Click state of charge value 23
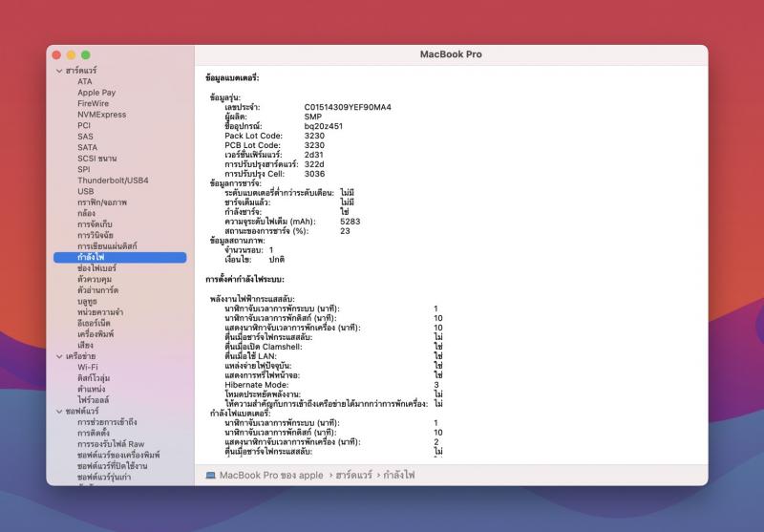This screenshot has height=532, width=764. coord(345,231)
